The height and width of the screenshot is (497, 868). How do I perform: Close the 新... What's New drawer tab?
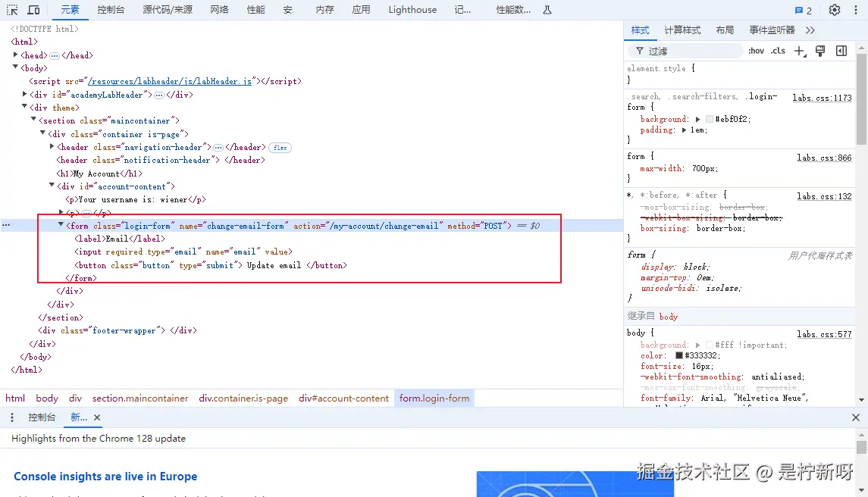point(97,418)
